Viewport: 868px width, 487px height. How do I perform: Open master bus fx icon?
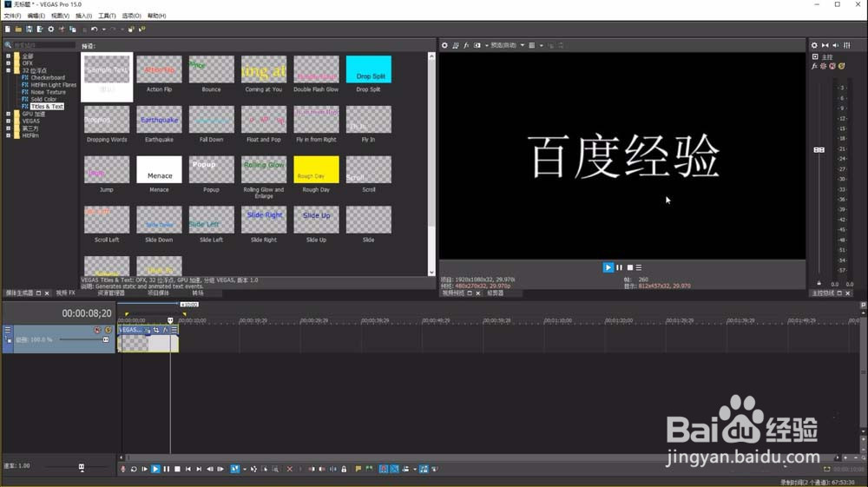(814, 66)
